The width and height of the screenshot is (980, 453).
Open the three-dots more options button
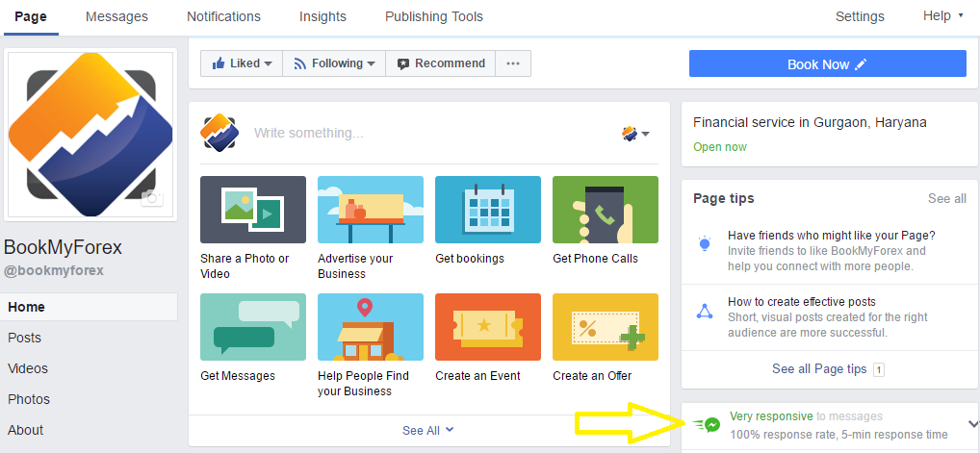tap(513, 63)
